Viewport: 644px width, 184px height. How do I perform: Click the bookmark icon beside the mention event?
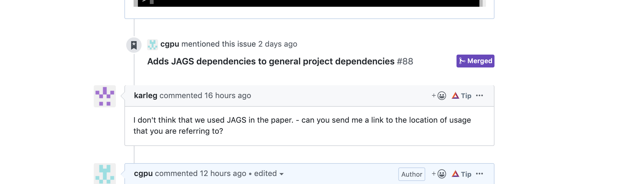pos(134,44)
